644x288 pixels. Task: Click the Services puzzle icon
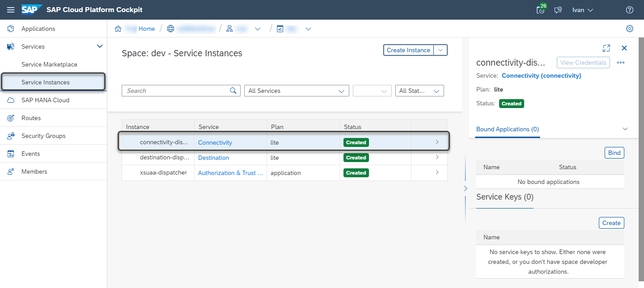[x=11, y=46]
